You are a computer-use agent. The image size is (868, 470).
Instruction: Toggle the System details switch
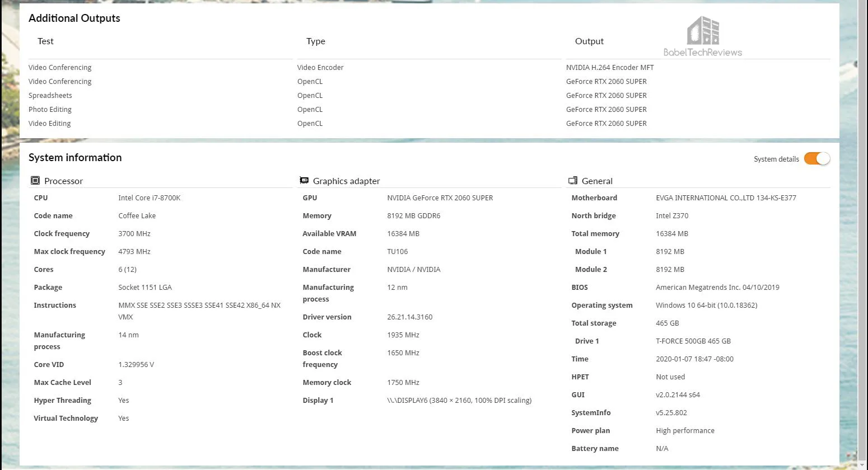click(x=816, y=159)
